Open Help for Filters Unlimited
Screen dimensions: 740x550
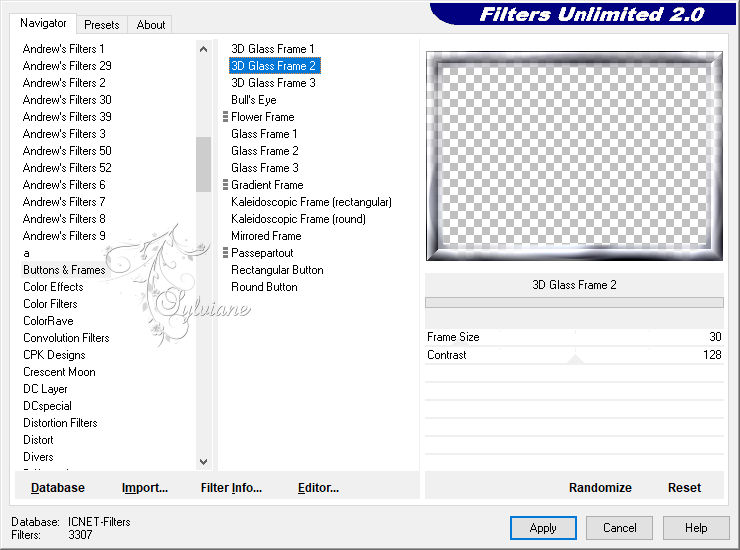tap(696, 528)
